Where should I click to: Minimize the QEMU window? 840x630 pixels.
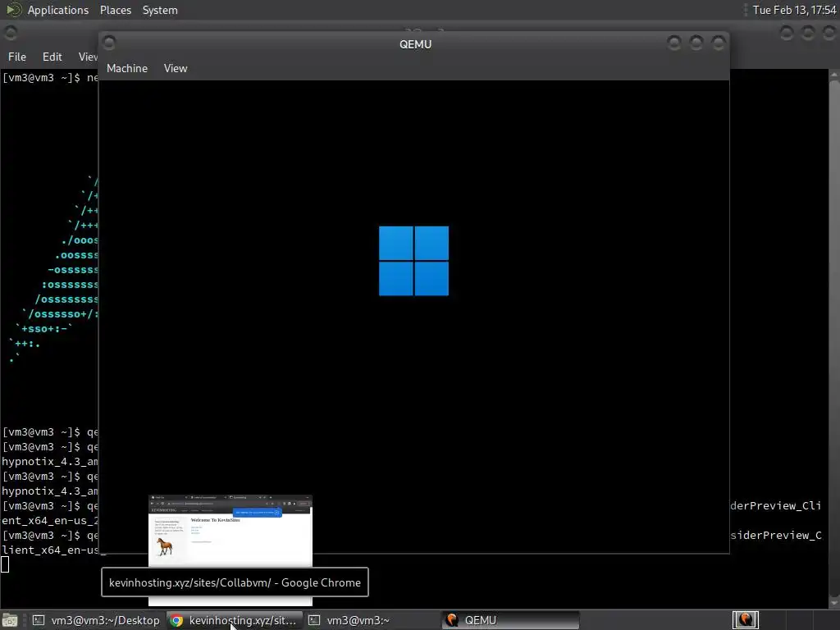[x=674, y=43]
